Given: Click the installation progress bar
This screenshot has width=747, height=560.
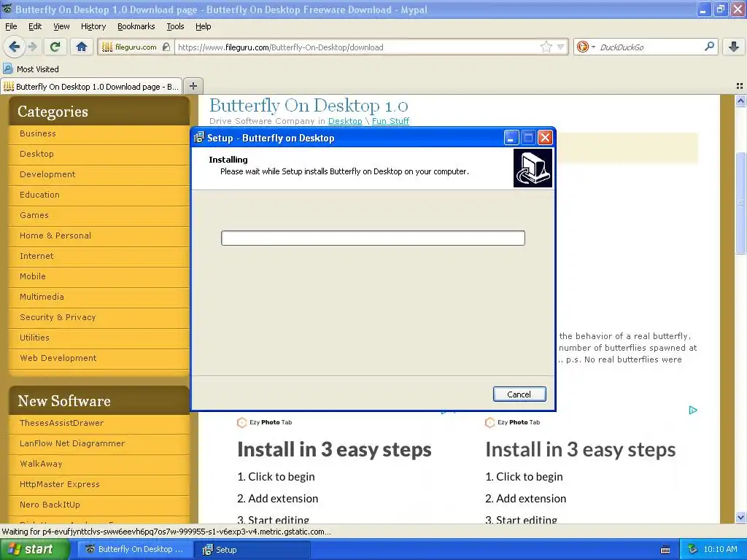Looking at the screenshot, I should [373, 238].
